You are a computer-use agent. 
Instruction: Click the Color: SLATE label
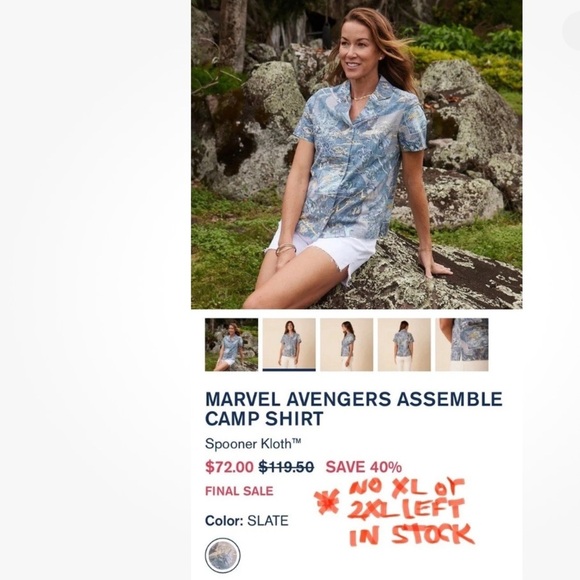(x=247, y=521)
